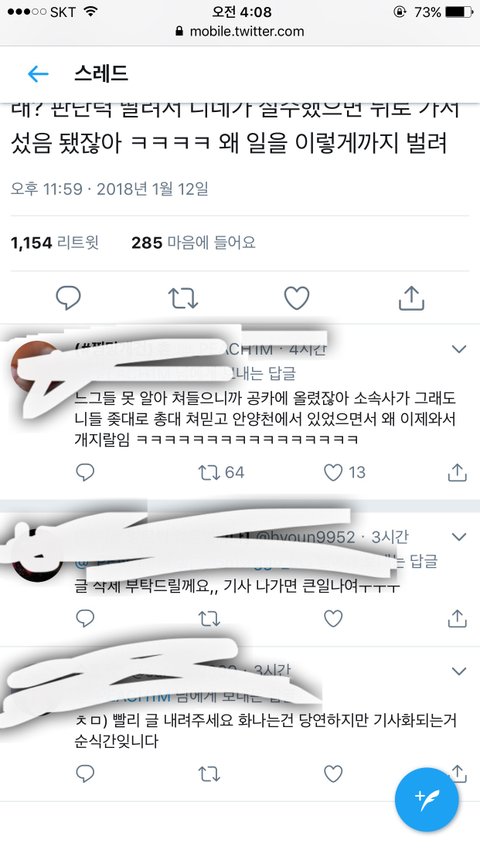Compose a new tweet with blue button
This screenshot has height=853, width=480.
[x=427, y=800]
